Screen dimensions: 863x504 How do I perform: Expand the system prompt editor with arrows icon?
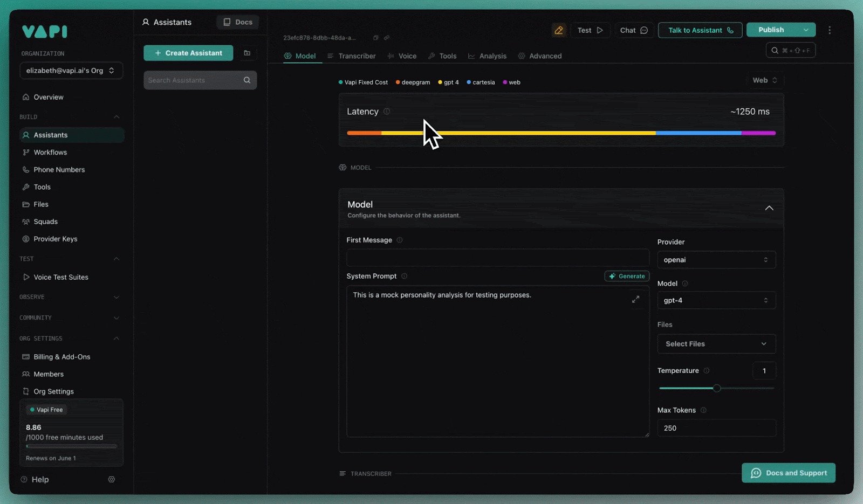point(635,299)
